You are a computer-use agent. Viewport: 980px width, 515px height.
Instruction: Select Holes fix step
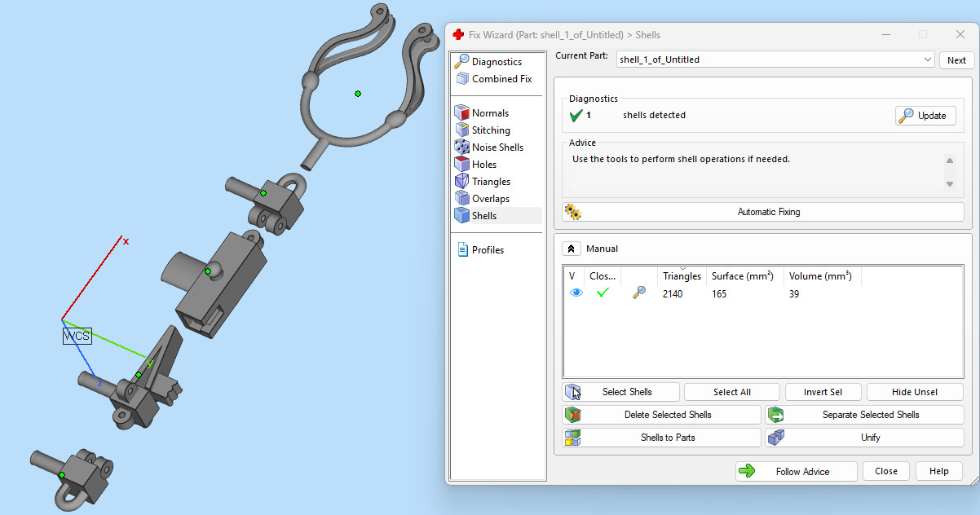pos(484,165)
